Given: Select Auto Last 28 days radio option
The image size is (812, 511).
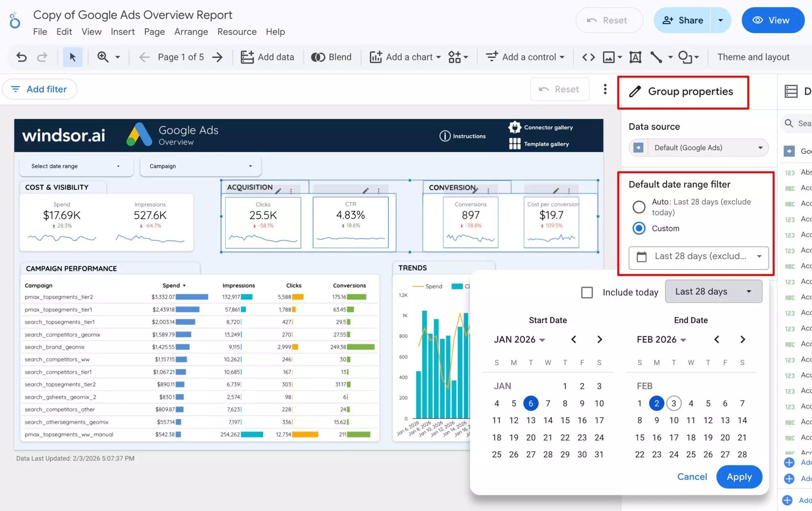Looking at the screenshot, I should point(639,207).
